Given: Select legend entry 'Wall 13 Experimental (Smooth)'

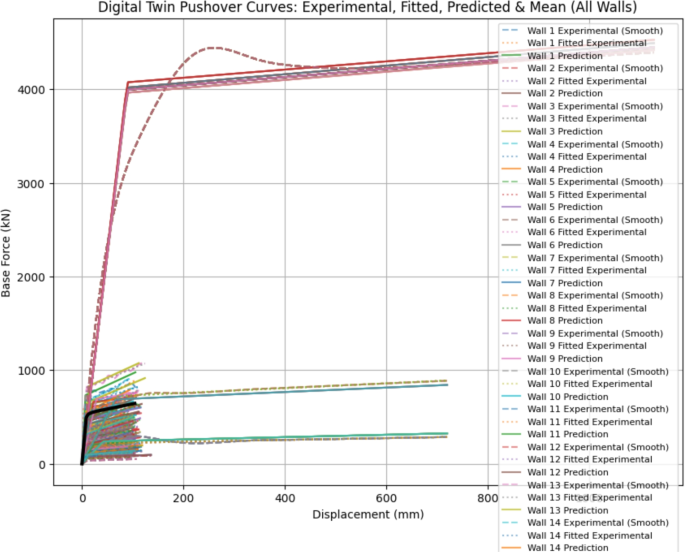Looking at the screenshot, I should click(x=585, y=485).
